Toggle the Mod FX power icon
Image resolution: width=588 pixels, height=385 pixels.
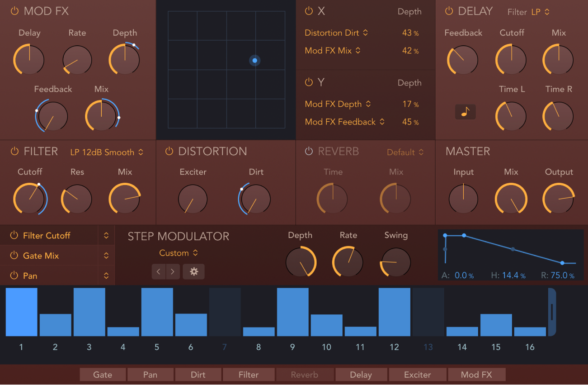click(14, 11)
